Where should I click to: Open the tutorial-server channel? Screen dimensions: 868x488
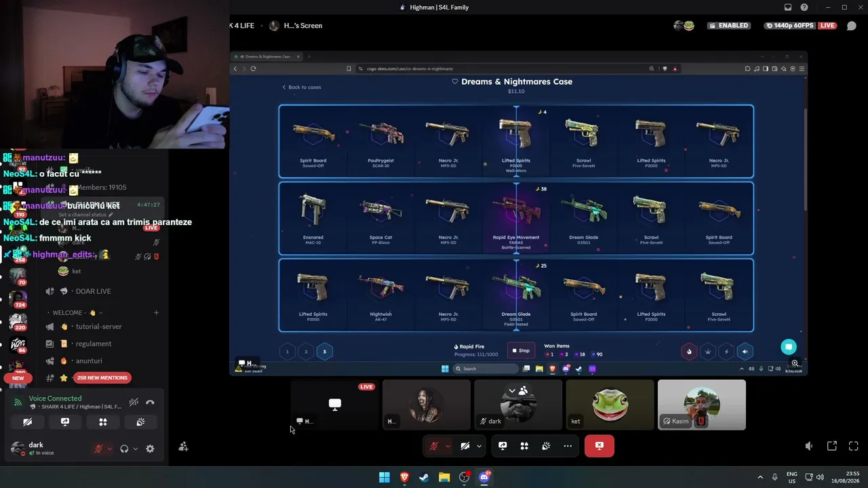point(99,327)
